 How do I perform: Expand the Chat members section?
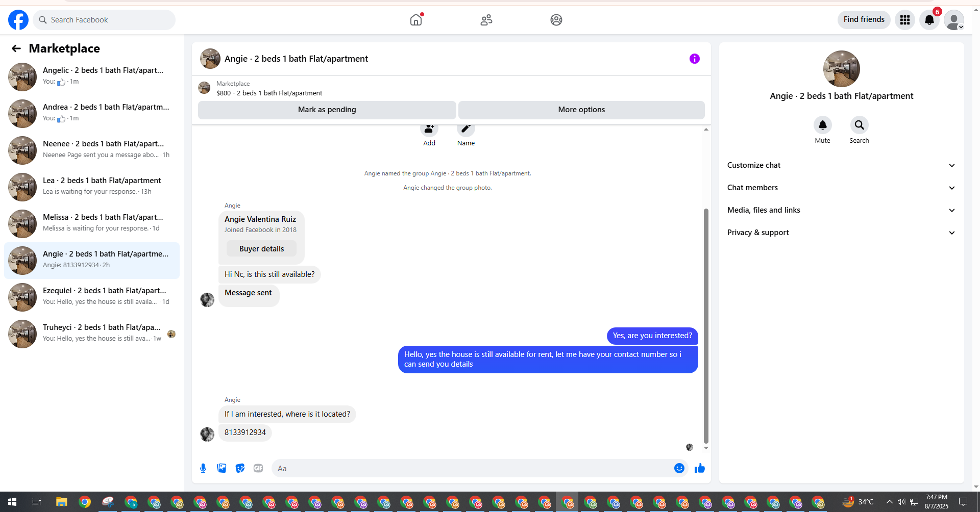842,188
